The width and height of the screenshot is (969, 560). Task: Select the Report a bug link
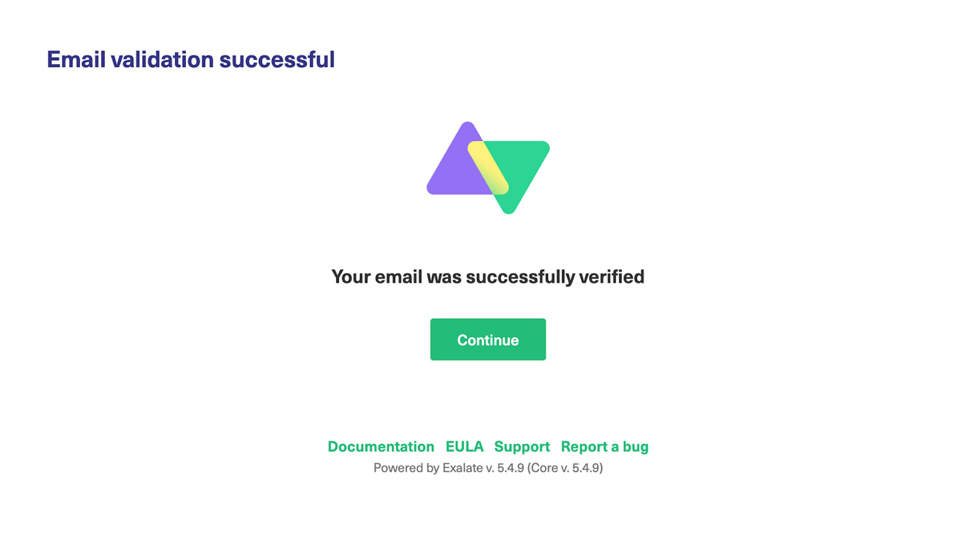point(604,447)
